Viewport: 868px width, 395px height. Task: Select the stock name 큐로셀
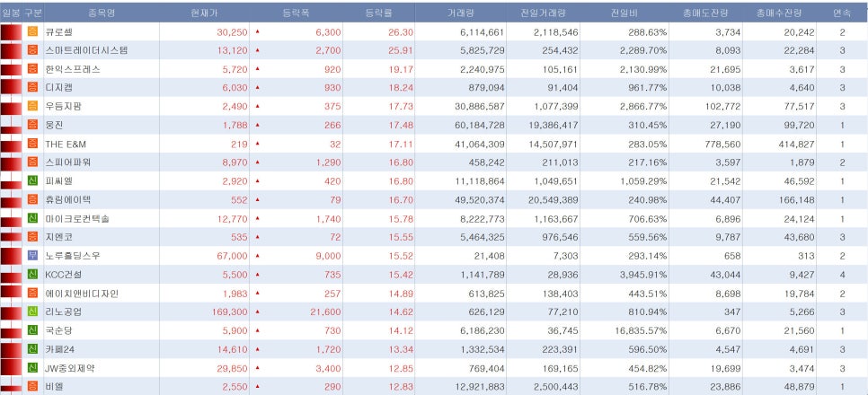click(58, 32)
